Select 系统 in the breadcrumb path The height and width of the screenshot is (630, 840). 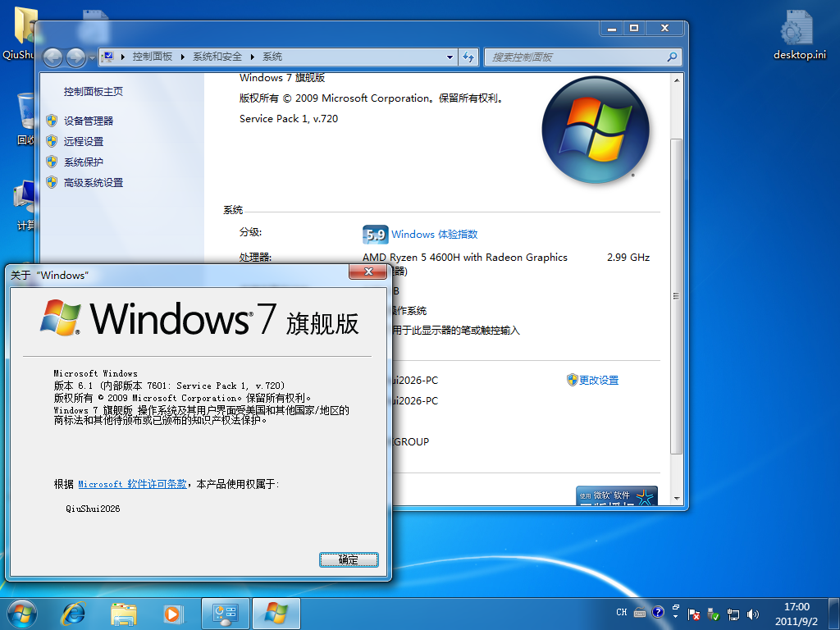(272, 57)
